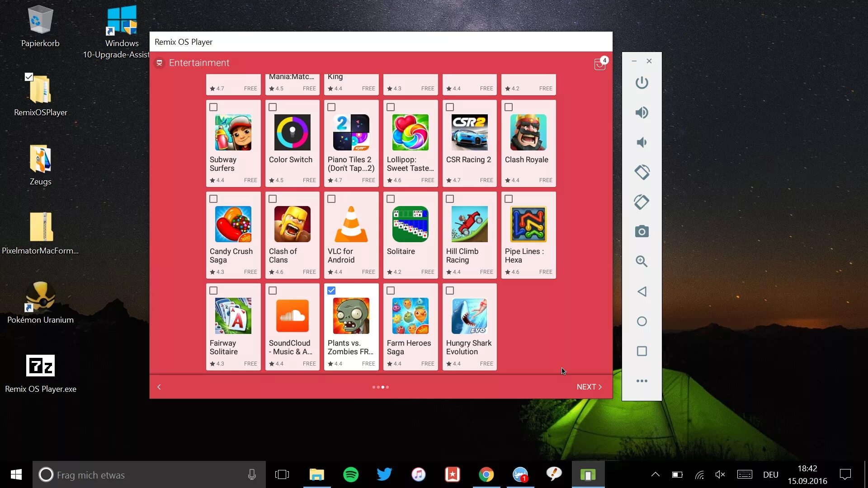Click the Windows Start button
This screenshot has height=488, width=868.
(x=16, y=474)
